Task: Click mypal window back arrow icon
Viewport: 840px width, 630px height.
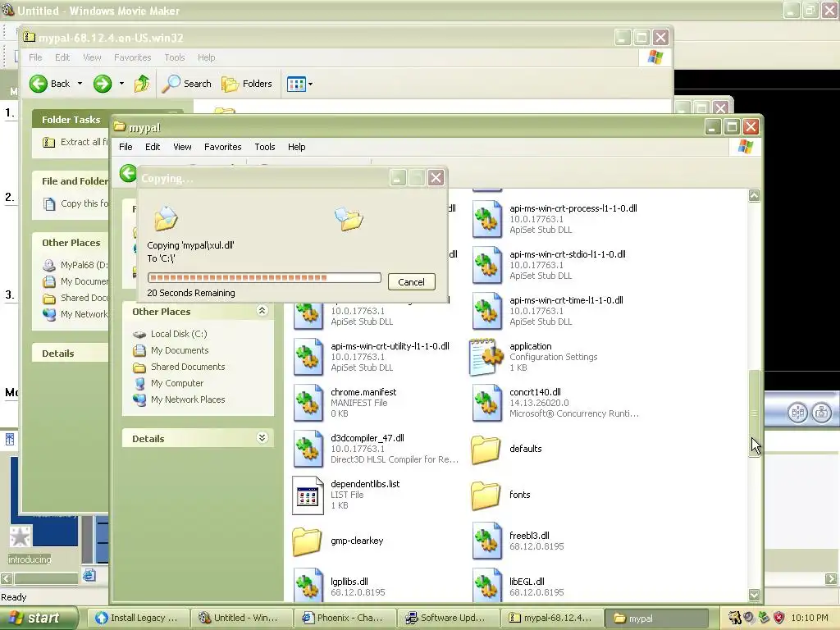Action: tap(128, 173)
